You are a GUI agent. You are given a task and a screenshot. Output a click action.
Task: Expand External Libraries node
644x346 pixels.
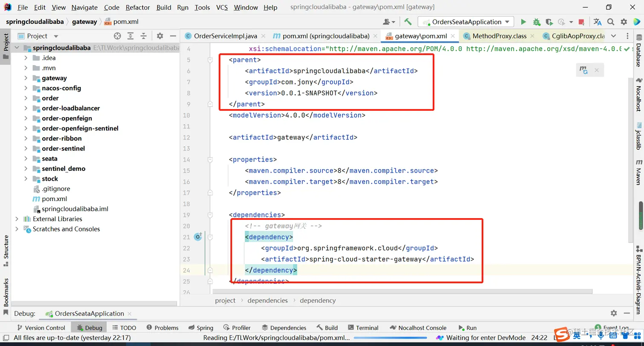pos(17,219)
